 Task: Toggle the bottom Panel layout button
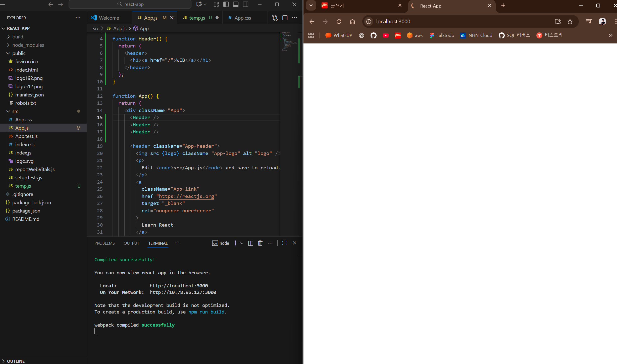coord(236,4)
